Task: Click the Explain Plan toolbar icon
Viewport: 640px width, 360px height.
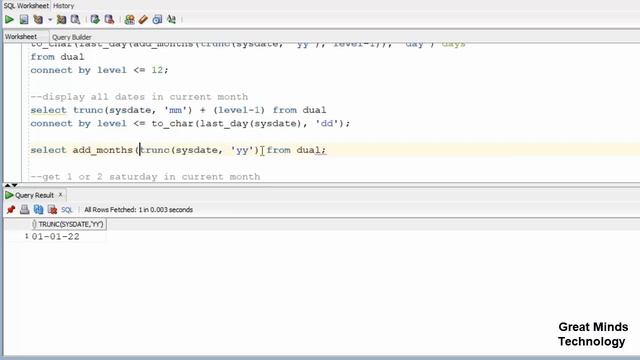Action: [38, 19]
